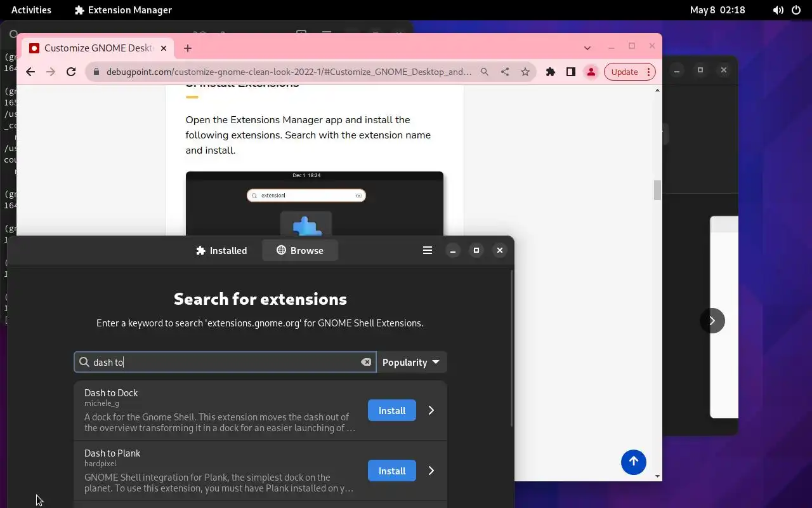Expand Dash to Plank details chevron
This screenshot has height=508, width=812.
pyautogui.click(x=431, y=471)
